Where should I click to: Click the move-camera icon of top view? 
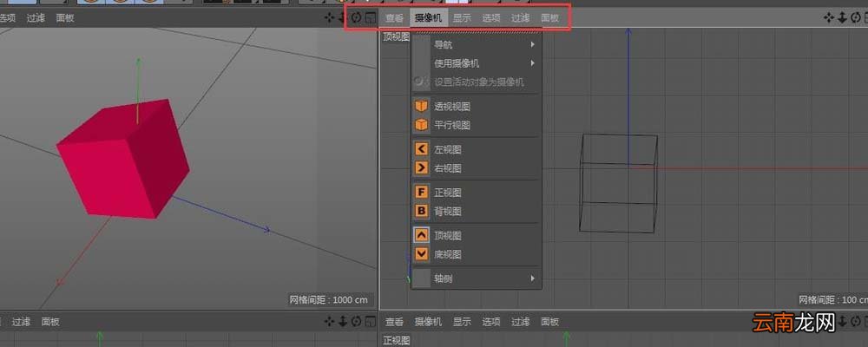(x=829, y=17)
